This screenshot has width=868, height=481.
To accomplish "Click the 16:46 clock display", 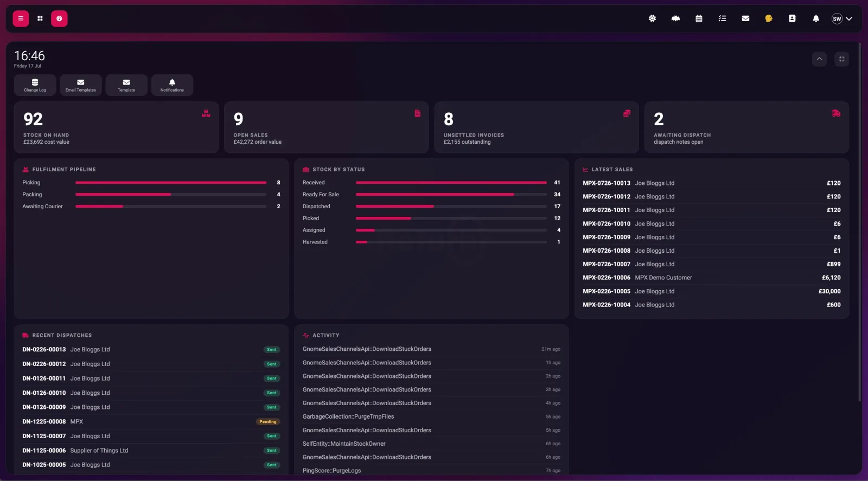I will coord(29,56).
